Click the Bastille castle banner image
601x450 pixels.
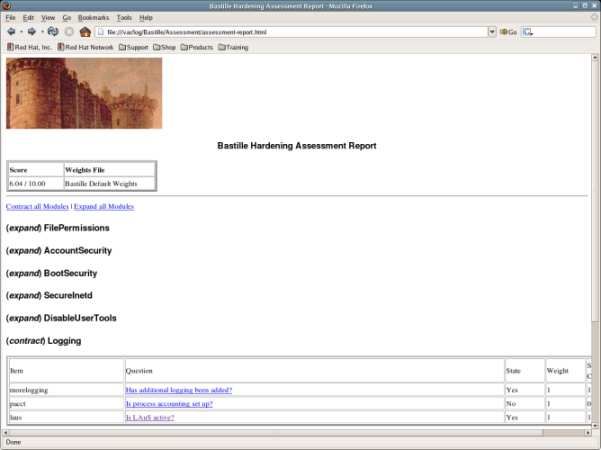(84, 93)
